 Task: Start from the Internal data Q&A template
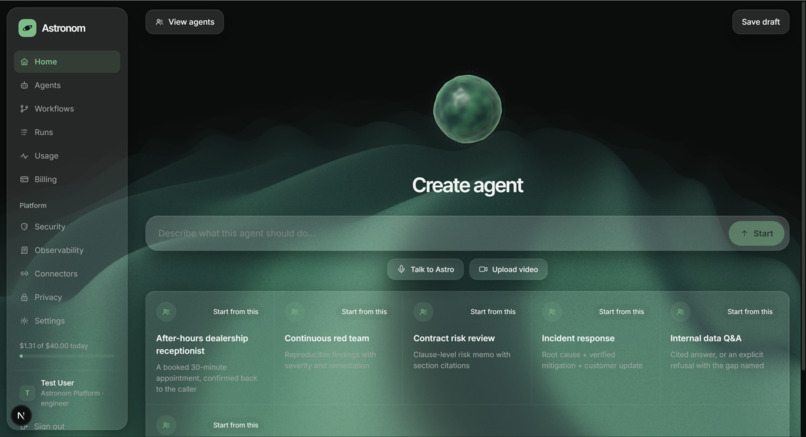749,312
